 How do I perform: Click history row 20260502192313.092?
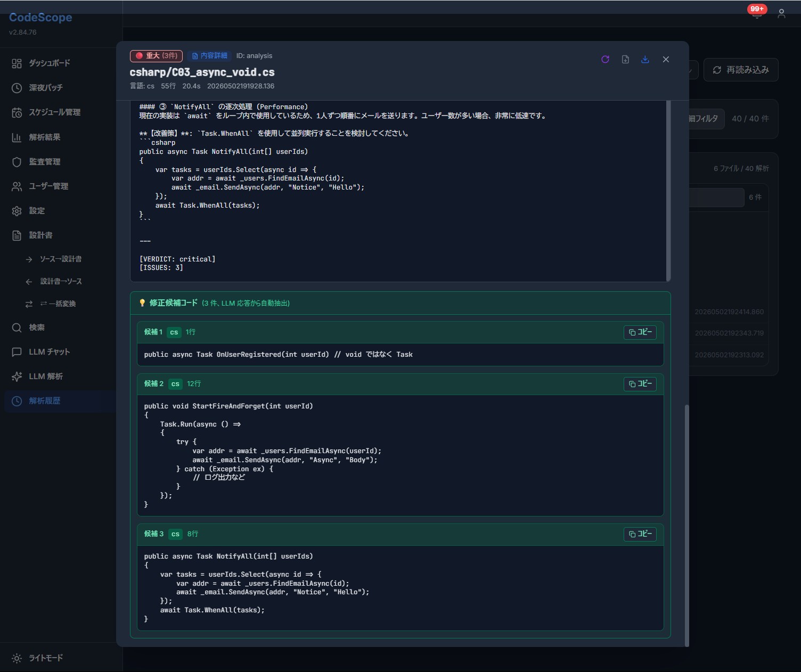point(729,355)
